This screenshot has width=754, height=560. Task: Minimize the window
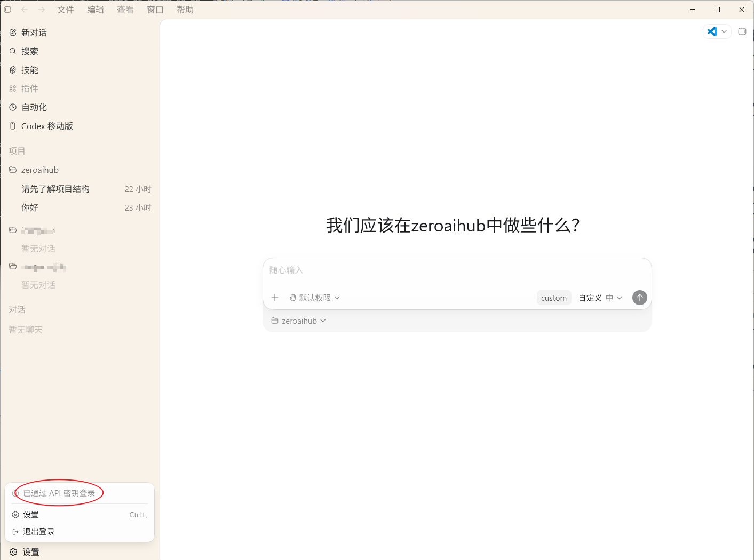pyautogui.click(x=693, y=10)
